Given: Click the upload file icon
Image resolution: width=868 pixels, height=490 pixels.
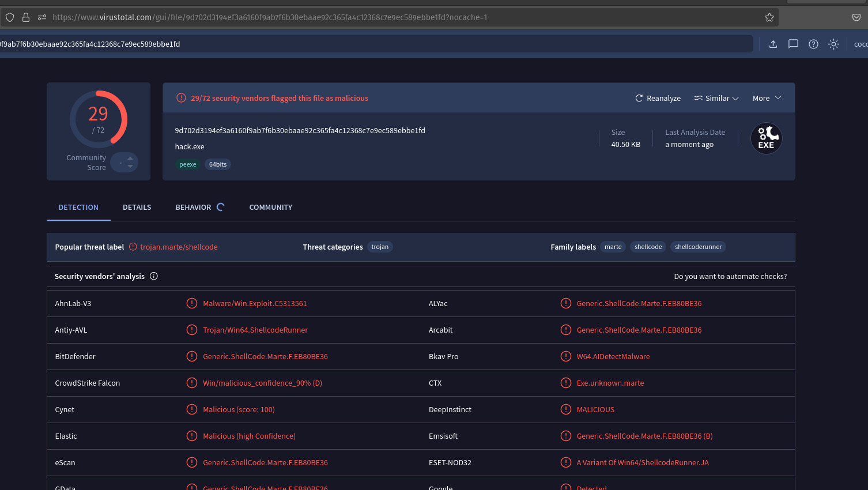Looking at the screenshot, I should 773,44.
